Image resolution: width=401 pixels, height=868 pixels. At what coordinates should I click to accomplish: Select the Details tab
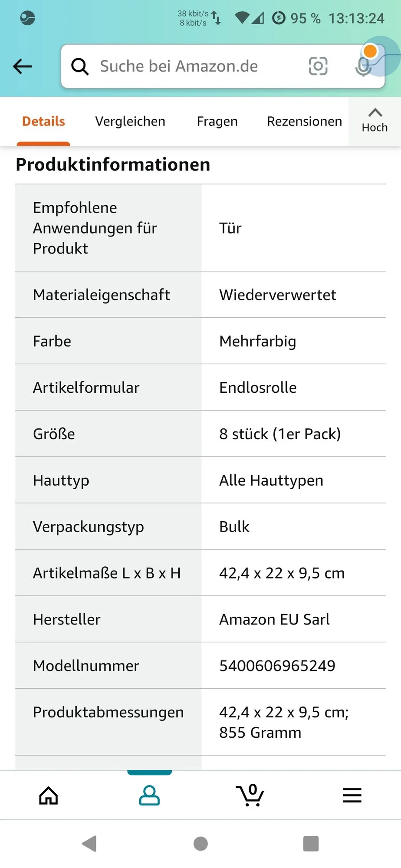point(43,121)
